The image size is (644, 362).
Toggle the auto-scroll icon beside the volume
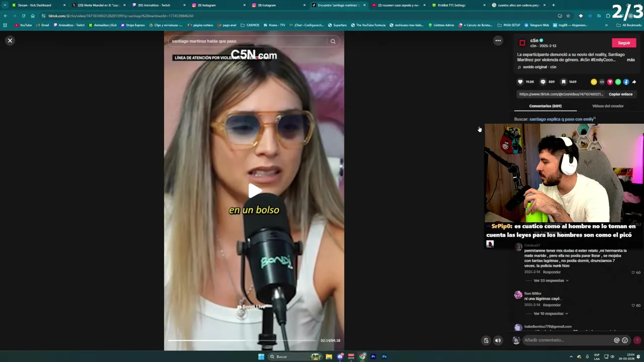486,340
